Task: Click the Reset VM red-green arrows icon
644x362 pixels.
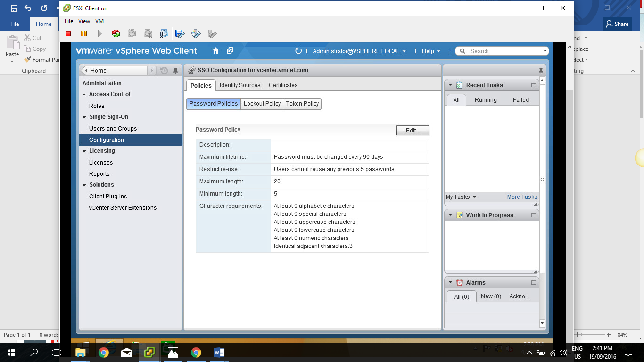Action: point(116,33)
